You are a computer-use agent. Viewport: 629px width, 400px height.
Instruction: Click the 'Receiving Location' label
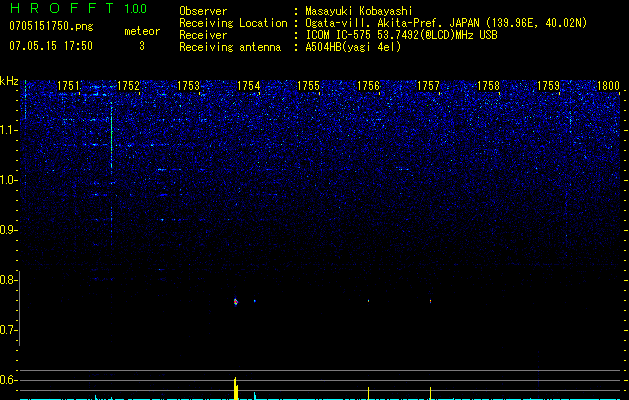[233, 23]
